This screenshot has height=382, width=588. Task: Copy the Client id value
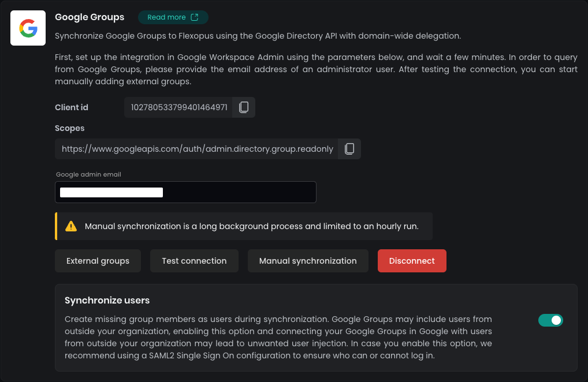[244, 107]
